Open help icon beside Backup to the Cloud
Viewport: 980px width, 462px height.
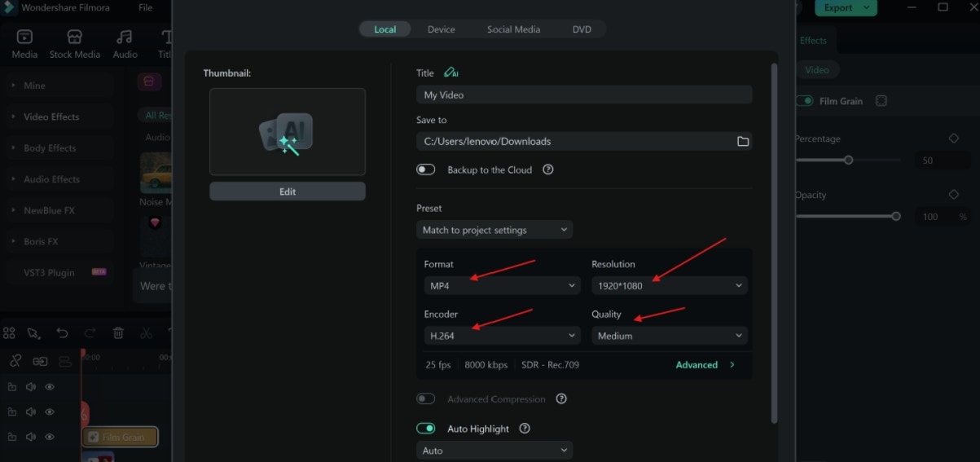point(548,169)
